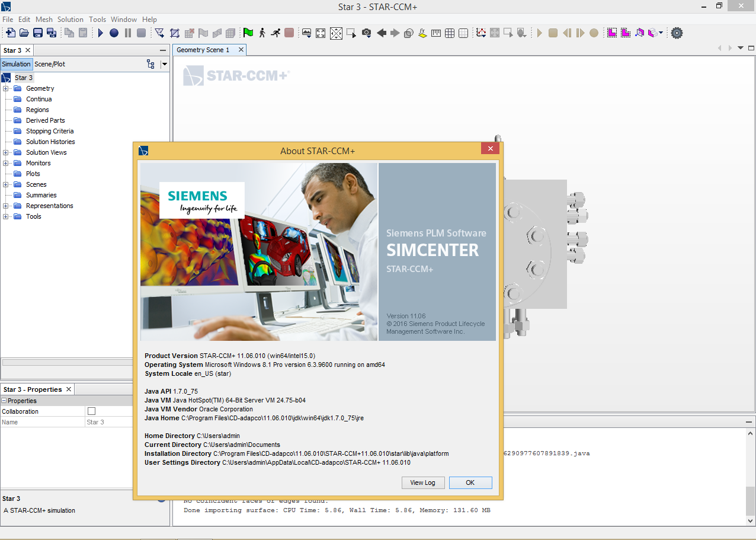Close the Star 3 - Properties tab

click(x=69, y=389)
